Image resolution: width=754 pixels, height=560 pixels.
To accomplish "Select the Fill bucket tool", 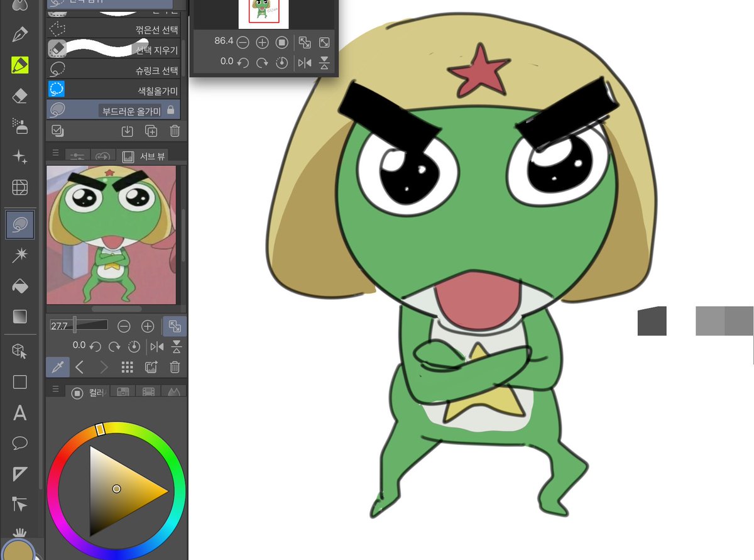I will point(20,285).
